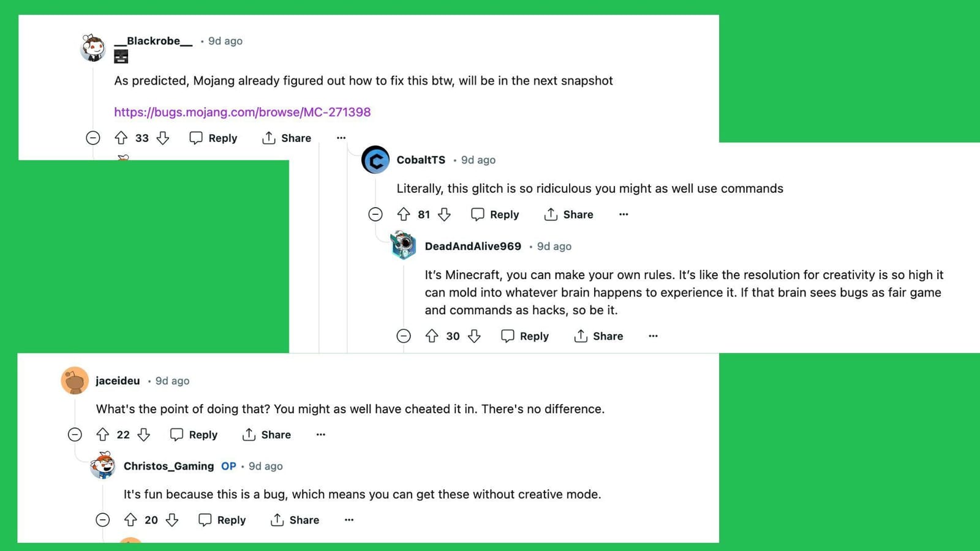The image size is (980, 551).
Task: Open the more options menu on __Blackrobe__'s comment
Action: point(341,138)
